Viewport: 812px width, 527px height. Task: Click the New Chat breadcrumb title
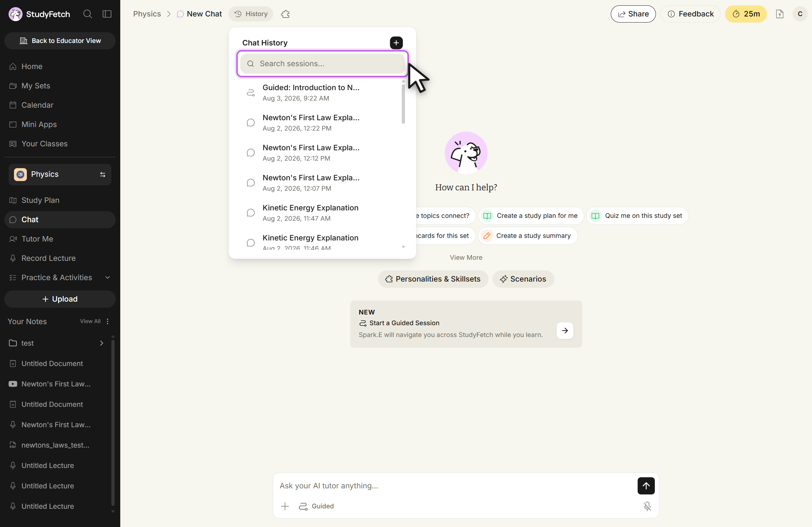(204, 14)
